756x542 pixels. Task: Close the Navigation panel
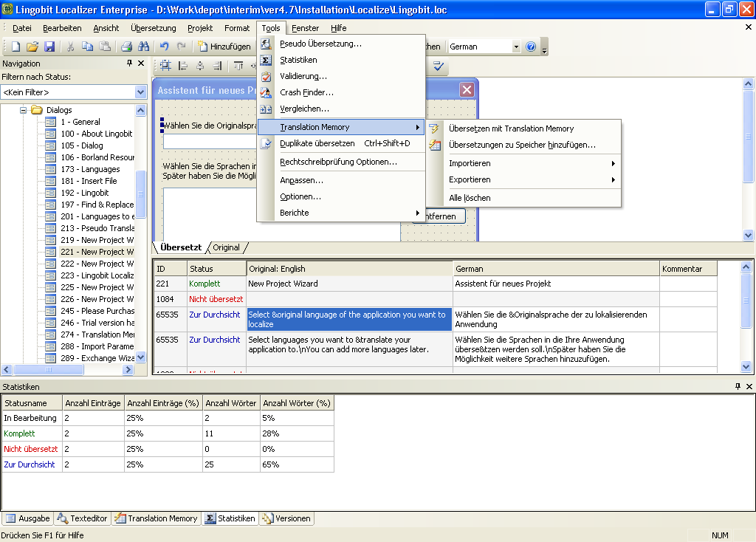[141, 64]
